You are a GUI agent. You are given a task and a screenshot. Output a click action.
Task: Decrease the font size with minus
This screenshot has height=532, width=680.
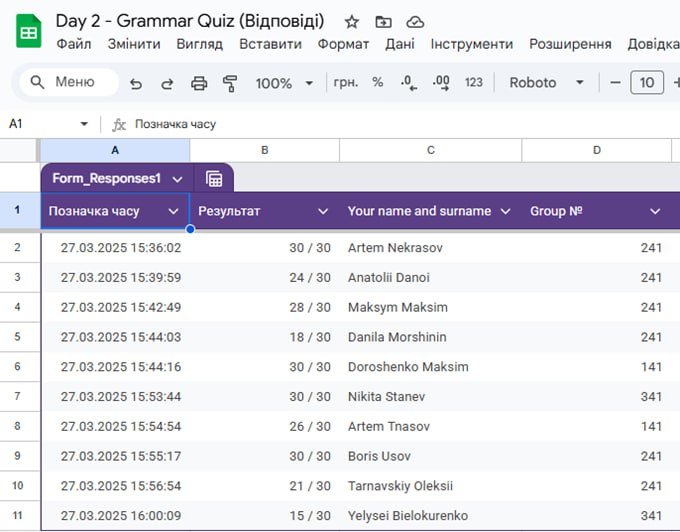(x=615, y=82)
